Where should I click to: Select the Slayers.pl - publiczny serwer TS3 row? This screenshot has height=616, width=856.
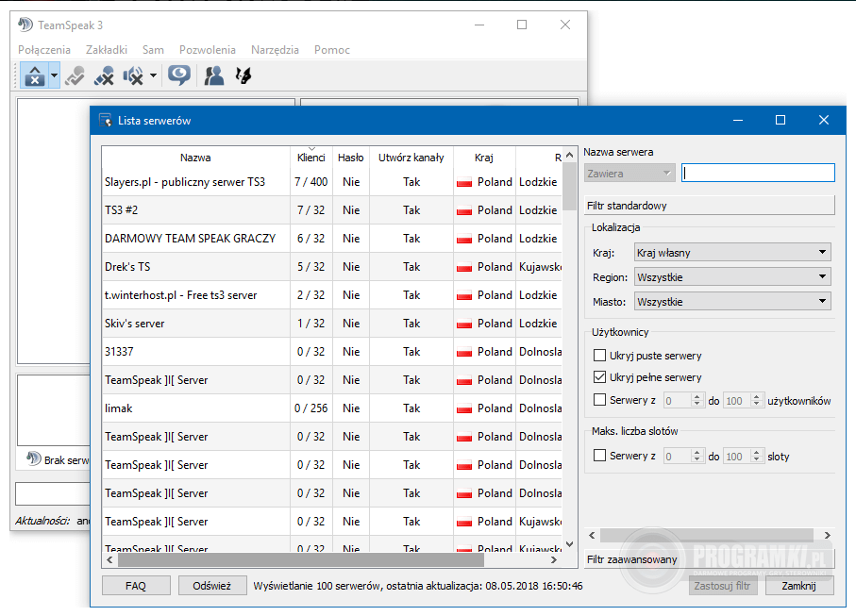click(332, 182)
